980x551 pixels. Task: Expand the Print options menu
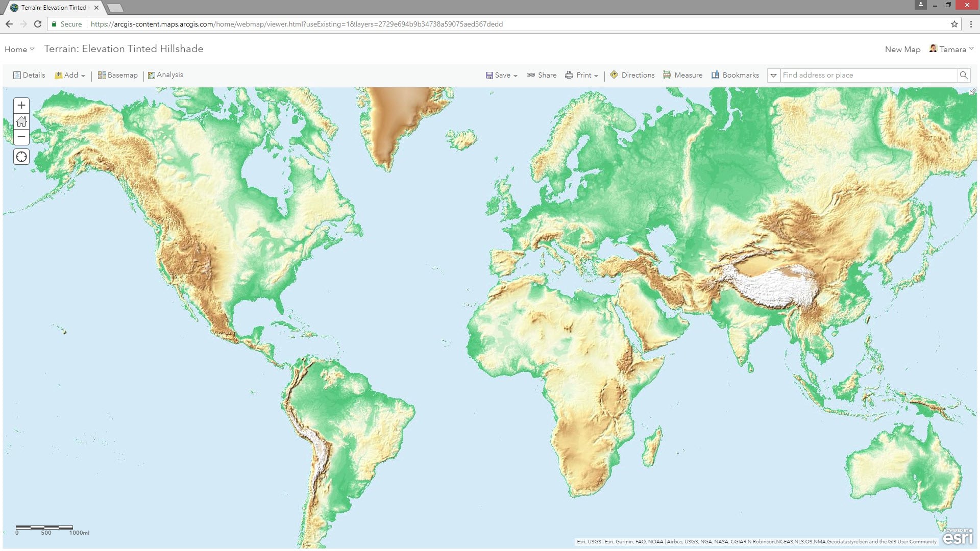(x=581, y=75)
